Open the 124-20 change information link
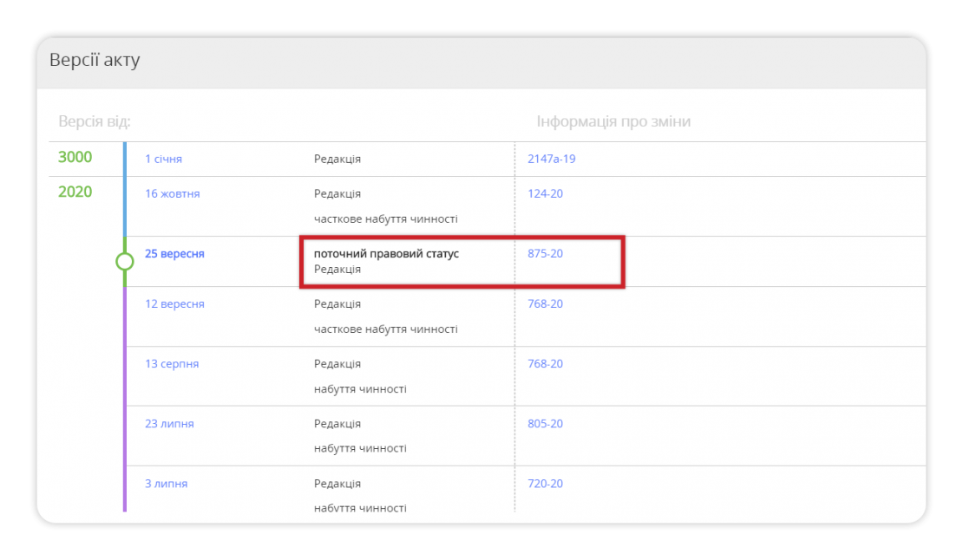The image size is (963, 560). click(x=545, y=193)
